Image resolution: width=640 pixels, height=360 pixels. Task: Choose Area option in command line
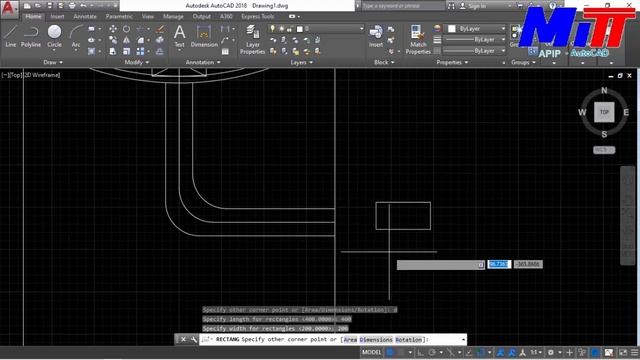tap(350, 340)
